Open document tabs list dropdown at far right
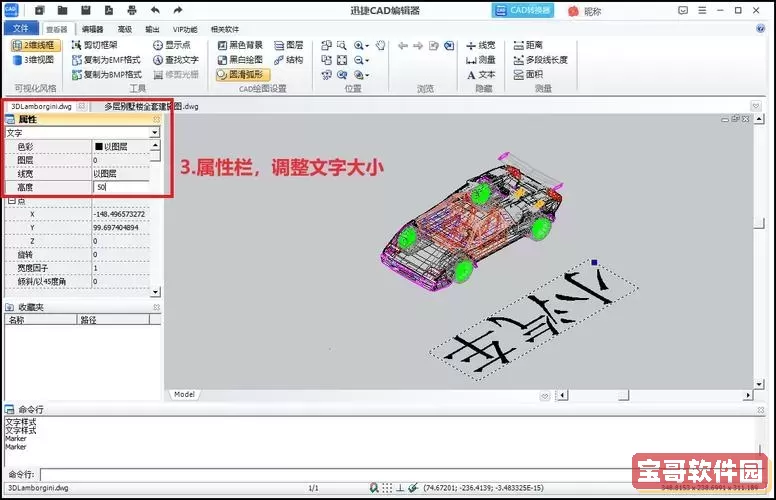The image size is (776, 500). (x=756, y=106)
